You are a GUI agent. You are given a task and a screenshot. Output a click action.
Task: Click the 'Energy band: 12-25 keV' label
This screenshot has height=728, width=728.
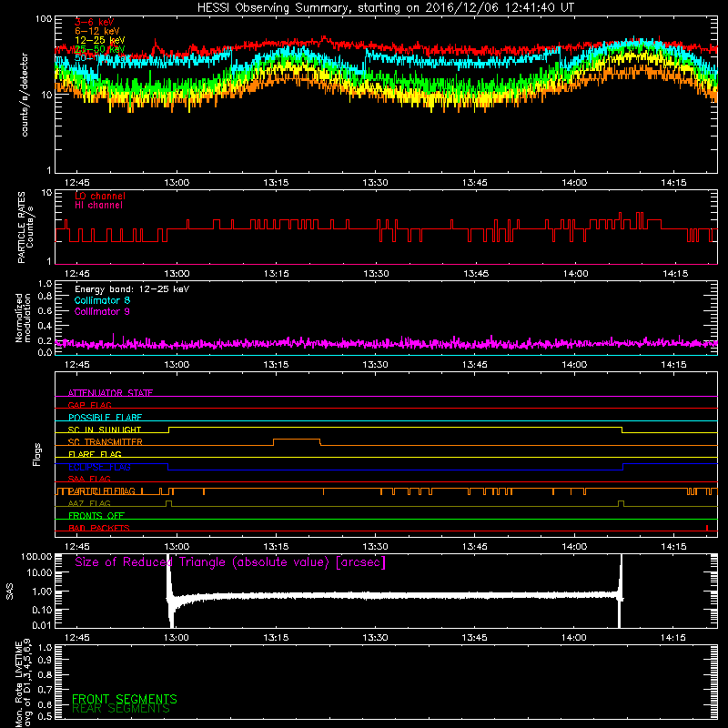point(132,289)
